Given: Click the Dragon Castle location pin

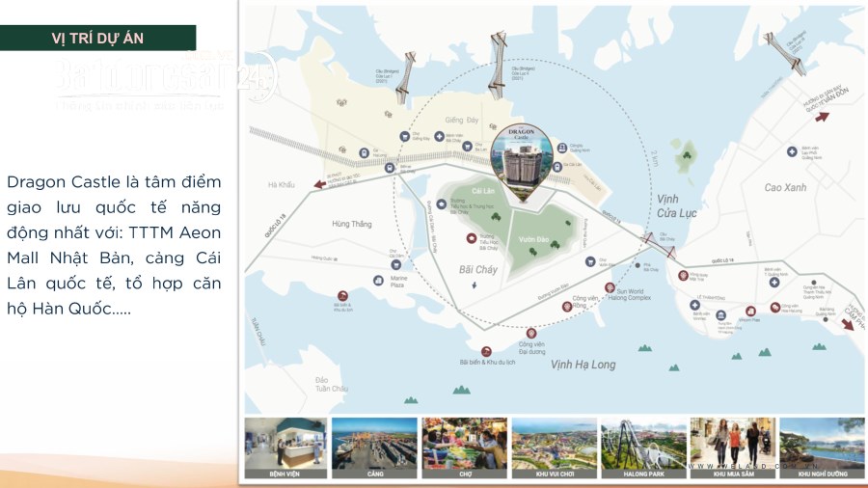Looking at the screenshot, I should click(x=522, y=162).
